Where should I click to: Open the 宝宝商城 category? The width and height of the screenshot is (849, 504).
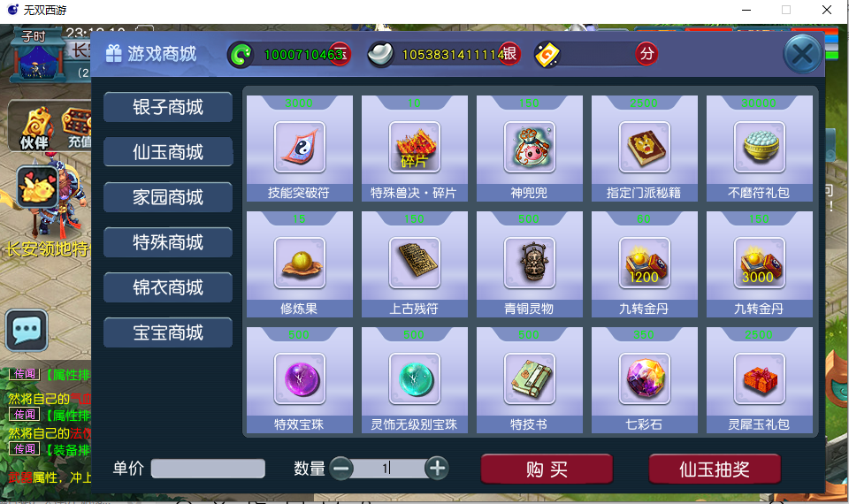pos(168,332)
